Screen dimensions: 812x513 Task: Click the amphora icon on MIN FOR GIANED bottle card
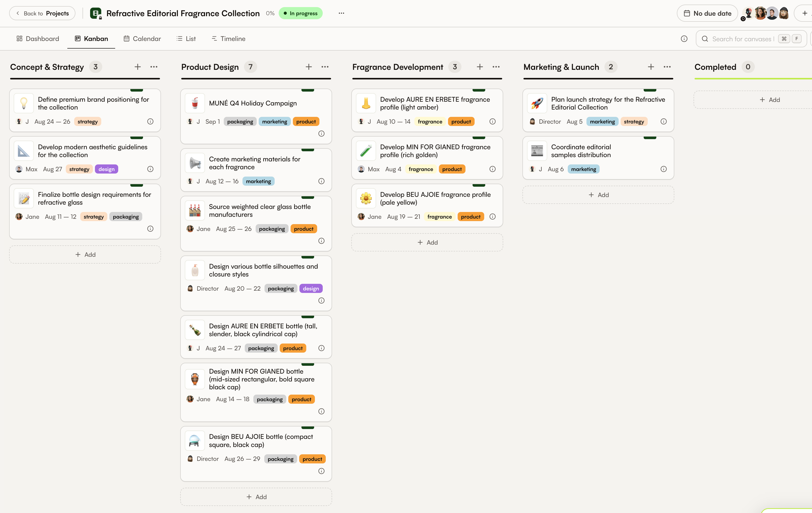pos(195,379)
